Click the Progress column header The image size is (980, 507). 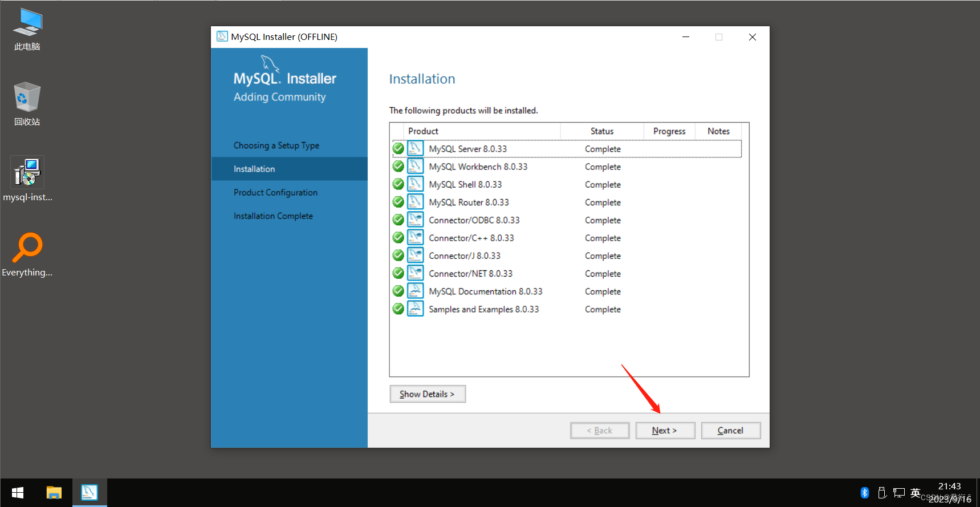tap(669, 131)
